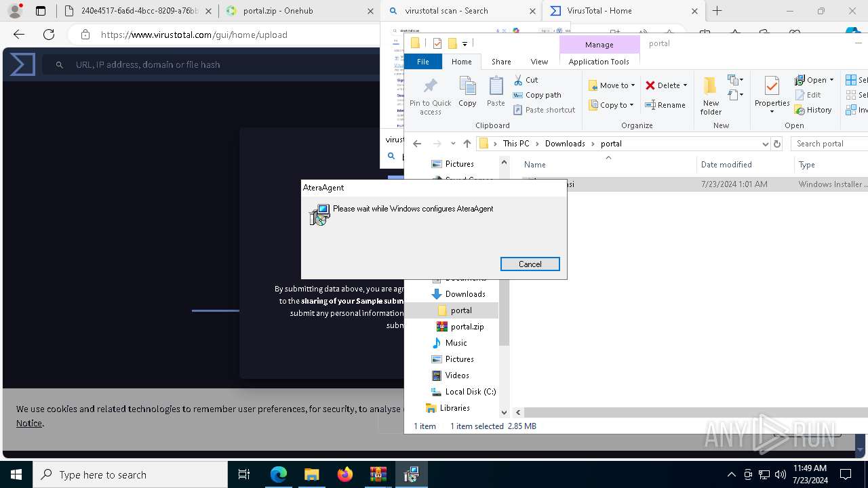This screenshot has width=868, height=488.
Task: Create a New folder from ribbon
Action: pos(711,96)
